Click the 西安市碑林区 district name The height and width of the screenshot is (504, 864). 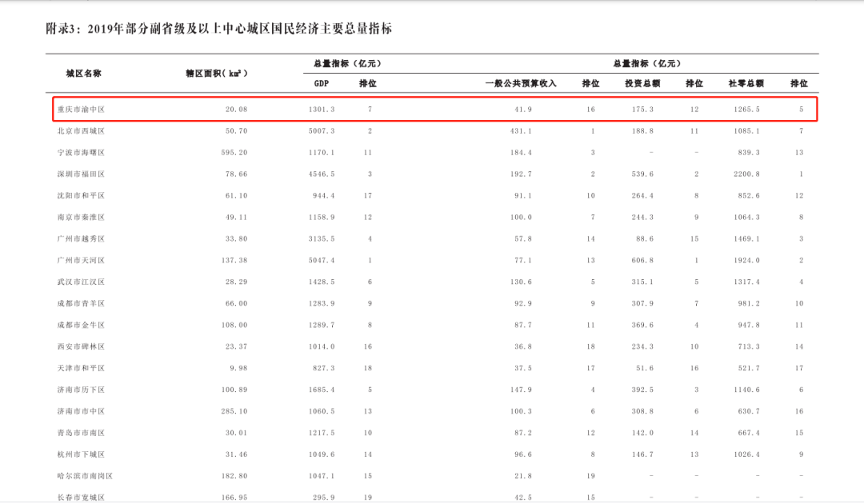[x=81, y=347]
